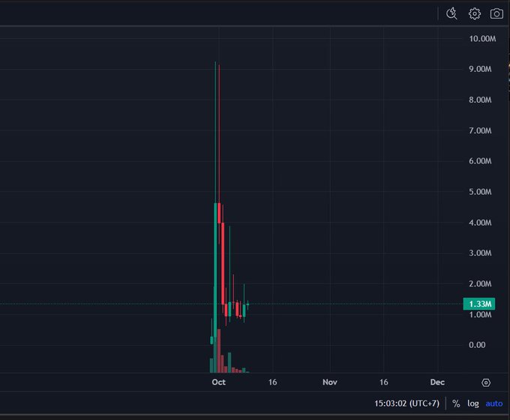510x420 pixels.
Task: Take a snapshot with the camera icon
Action: [x=496, y=13]
